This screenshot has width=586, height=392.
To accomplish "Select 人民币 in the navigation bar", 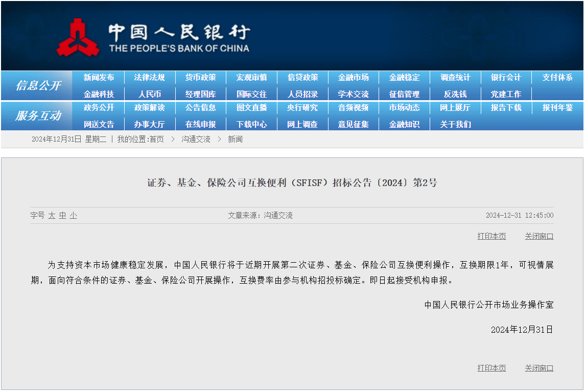I will click(x=150, y=95).
